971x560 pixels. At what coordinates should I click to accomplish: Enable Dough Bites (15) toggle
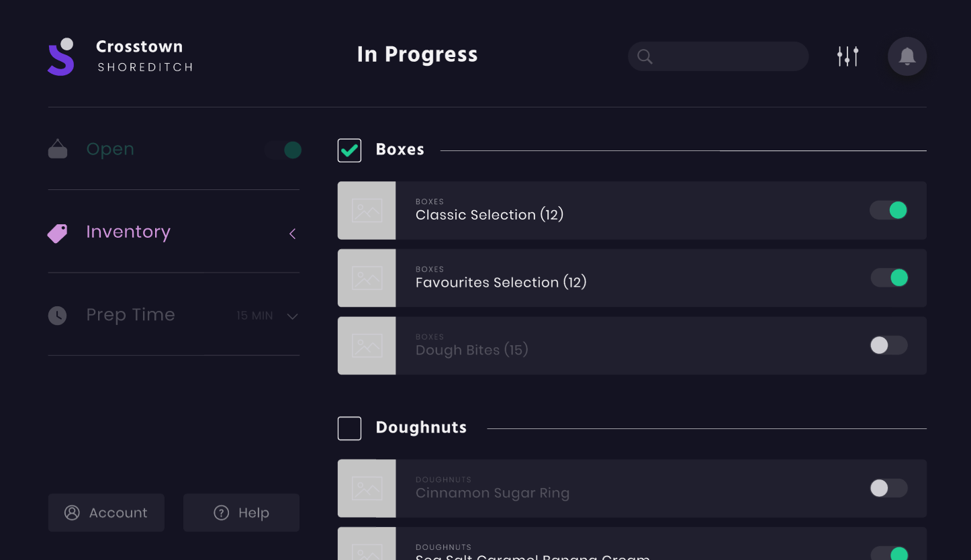click(x=888, y=345)
